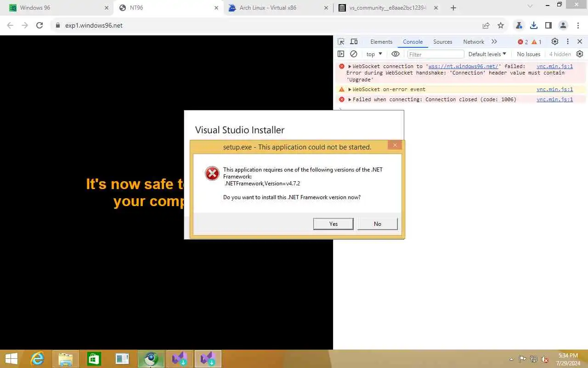This screenshot has height=368, width=588.
Task: Click Yes to install .NET Framework
Action: coord(334,224)
